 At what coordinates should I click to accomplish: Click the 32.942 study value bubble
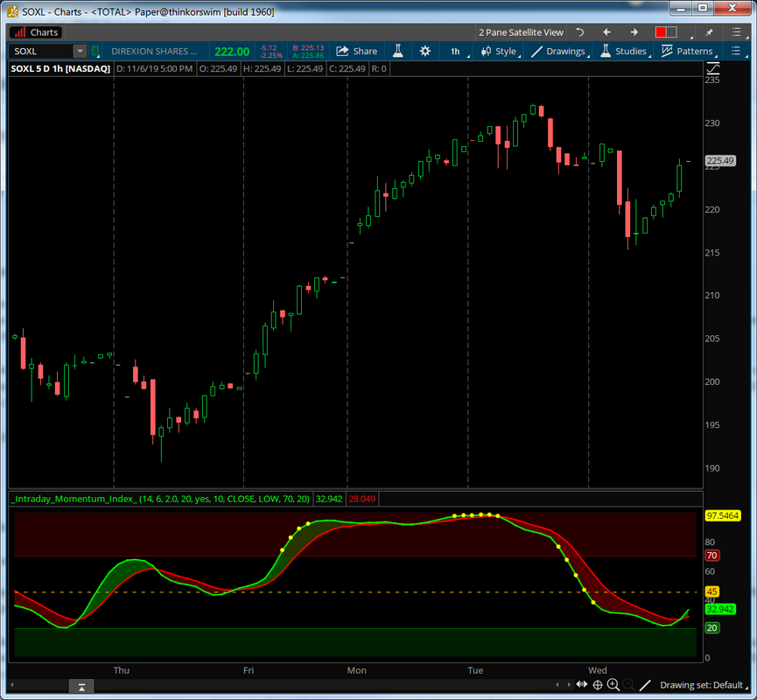[x=720, y=609]
